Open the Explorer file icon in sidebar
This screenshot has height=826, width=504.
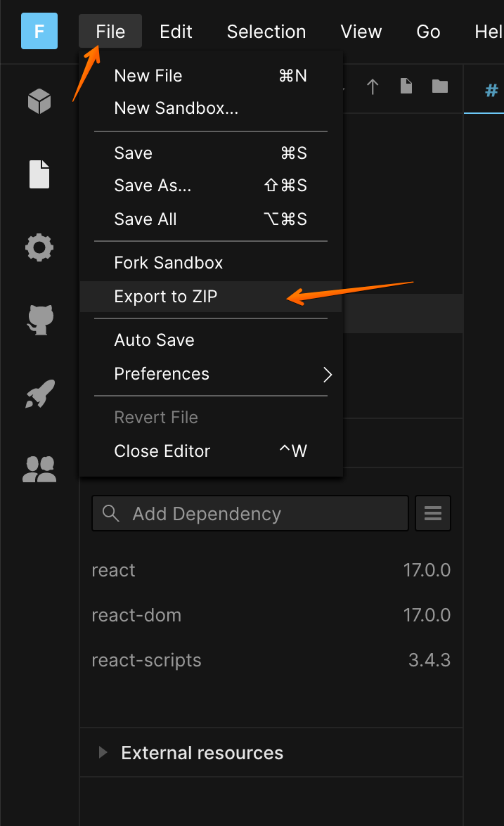click(x=39, y=174)
